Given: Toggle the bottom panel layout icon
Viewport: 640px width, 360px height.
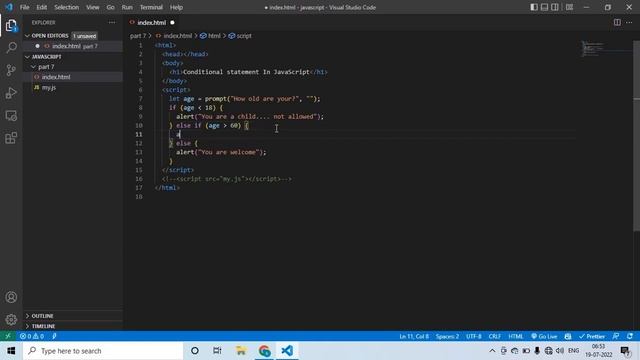Looking at the screenshot, I should coord(544,7).
